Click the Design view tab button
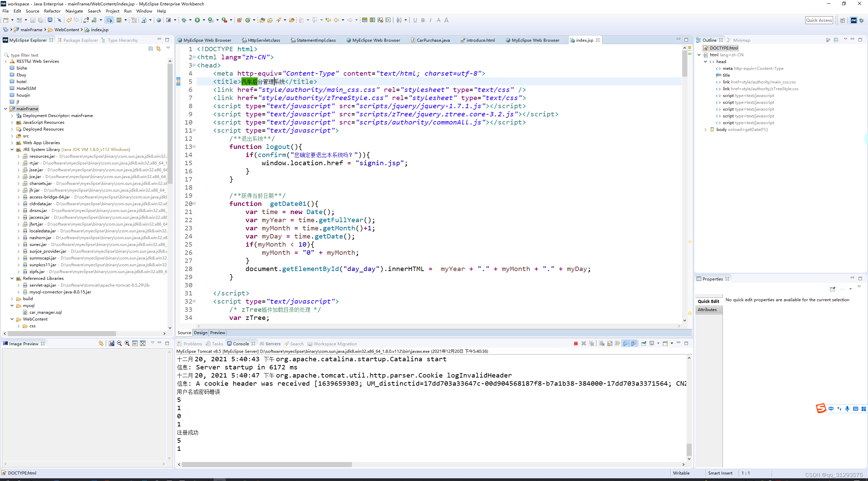Image resolution: width=868 pixels, height=481 pixels. (201, 333)
